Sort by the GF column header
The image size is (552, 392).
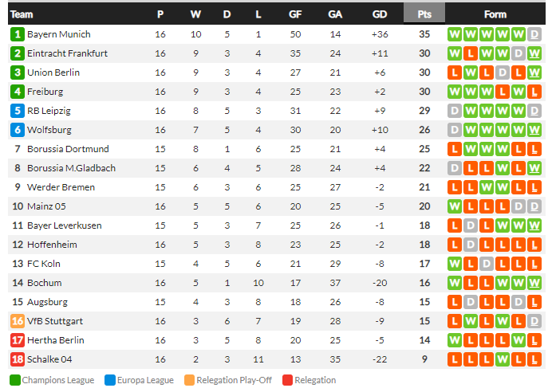click(295, 14)
